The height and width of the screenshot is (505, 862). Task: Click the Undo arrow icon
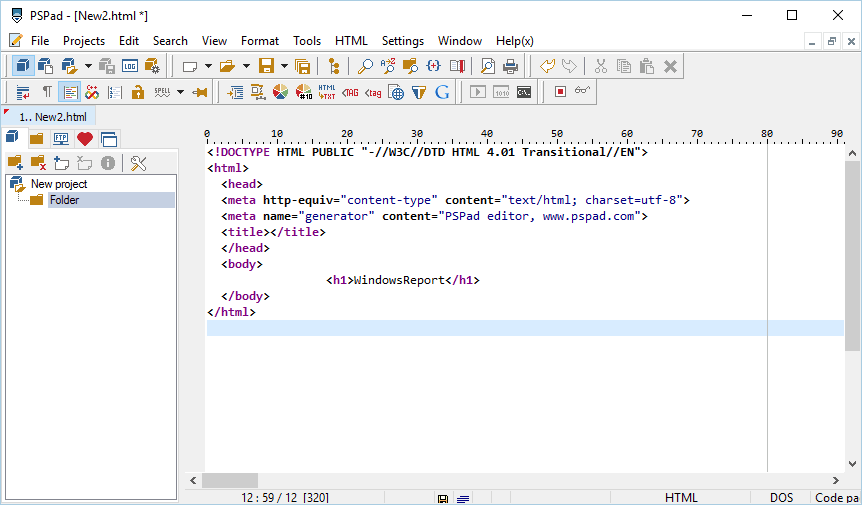[x=548, y=66]
